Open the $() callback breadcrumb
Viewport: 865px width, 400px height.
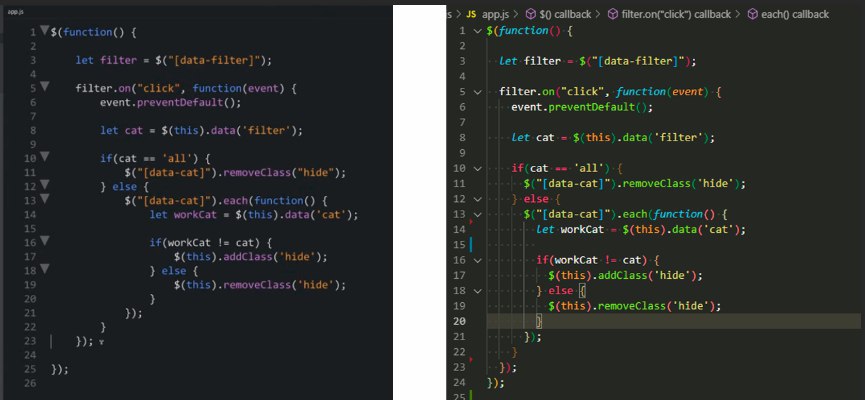click(x=564, y=14)
